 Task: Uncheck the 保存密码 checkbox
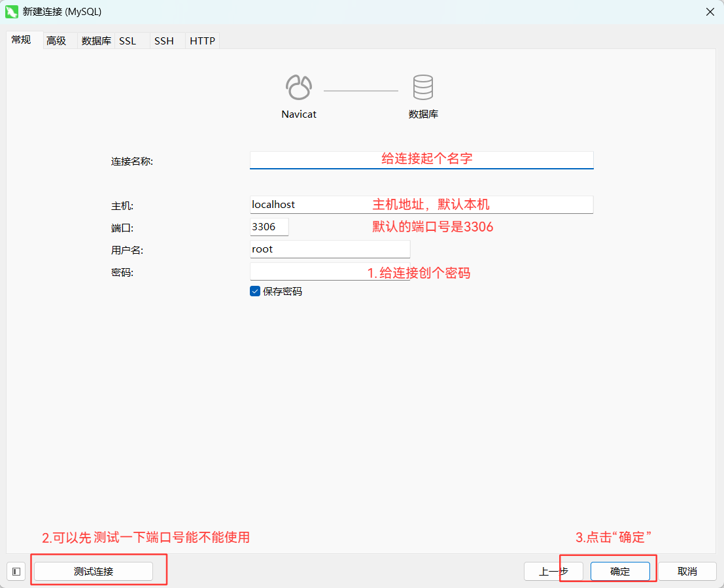coord(255,291)
